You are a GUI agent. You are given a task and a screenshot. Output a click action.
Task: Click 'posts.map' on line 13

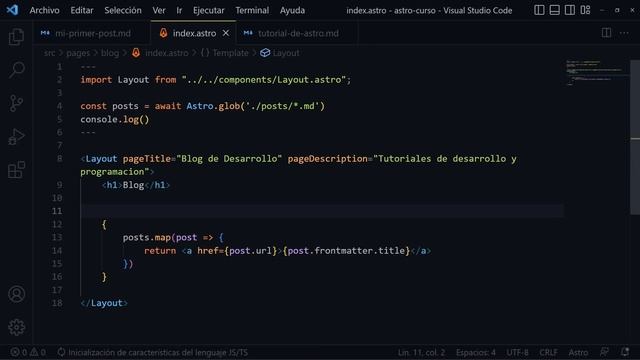tap(147, 238)
